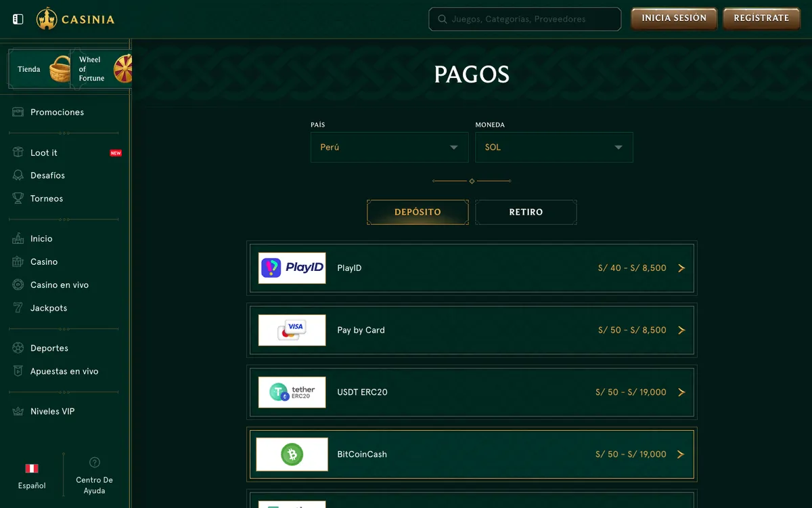Screen dimensions: 812x508
Task: Click the Promociones ticket icon
Action: (x=18, y=112)
